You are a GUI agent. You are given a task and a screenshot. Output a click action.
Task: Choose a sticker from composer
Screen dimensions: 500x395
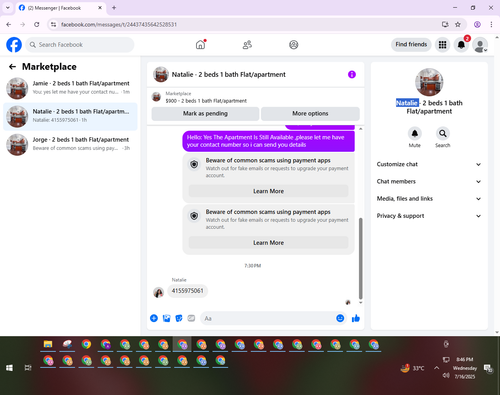[x=179, y=318]
